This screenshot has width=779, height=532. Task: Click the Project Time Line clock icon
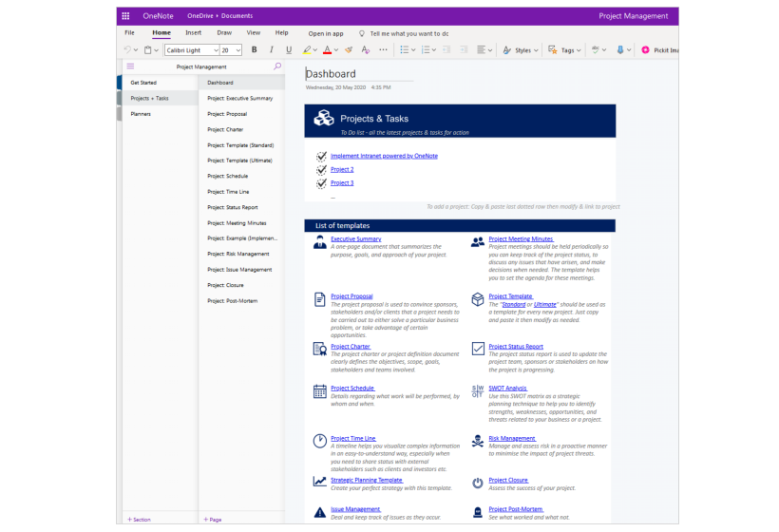point(319,441)
